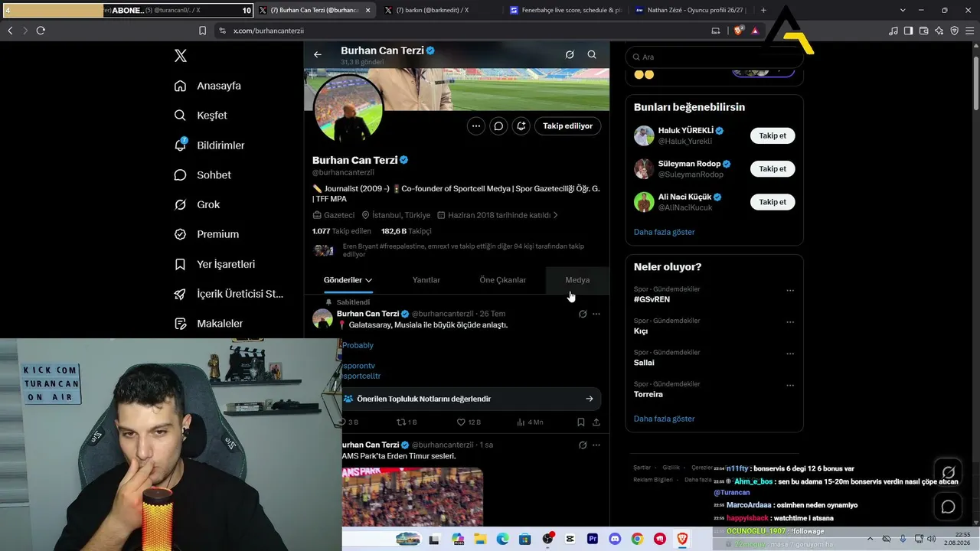Viewport: 980px width, 551px height.
Task: Message Burhan Can Terzi via chat icon
Action: point(498,126)
